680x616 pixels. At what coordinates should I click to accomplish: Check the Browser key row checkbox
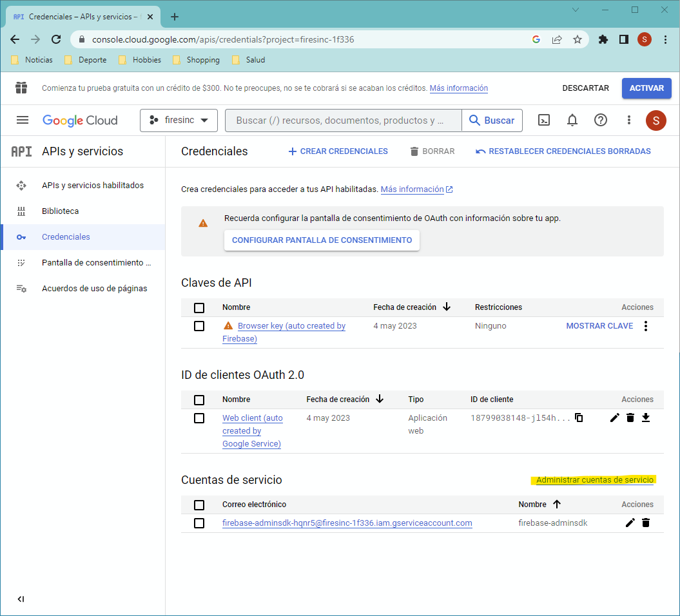tap(199, 326)
